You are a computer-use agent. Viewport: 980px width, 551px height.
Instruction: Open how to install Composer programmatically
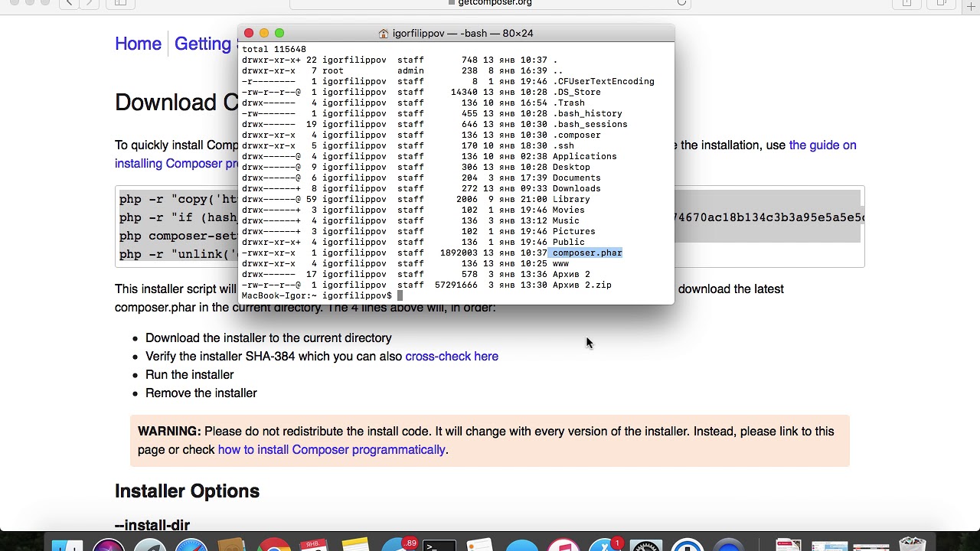tap(332, 449)
